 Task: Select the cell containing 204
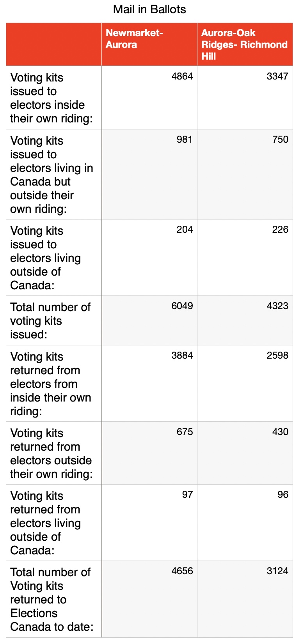(x=149, y=258)
